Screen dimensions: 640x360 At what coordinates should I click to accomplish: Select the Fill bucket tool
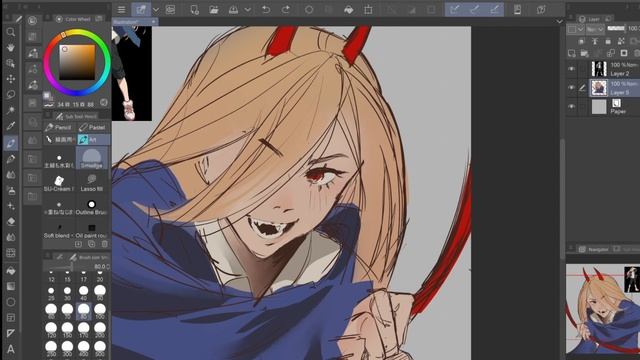[11, 271]
